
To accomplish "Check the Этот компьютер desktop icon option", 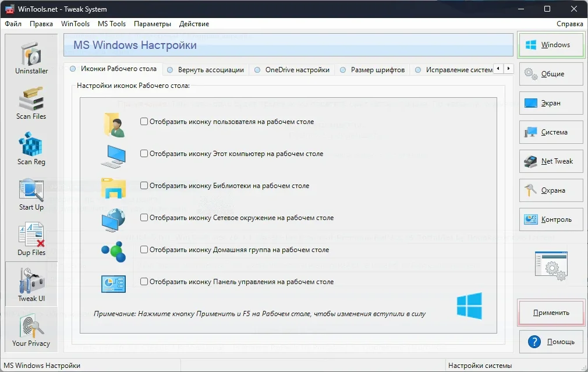I will (144, 154).
